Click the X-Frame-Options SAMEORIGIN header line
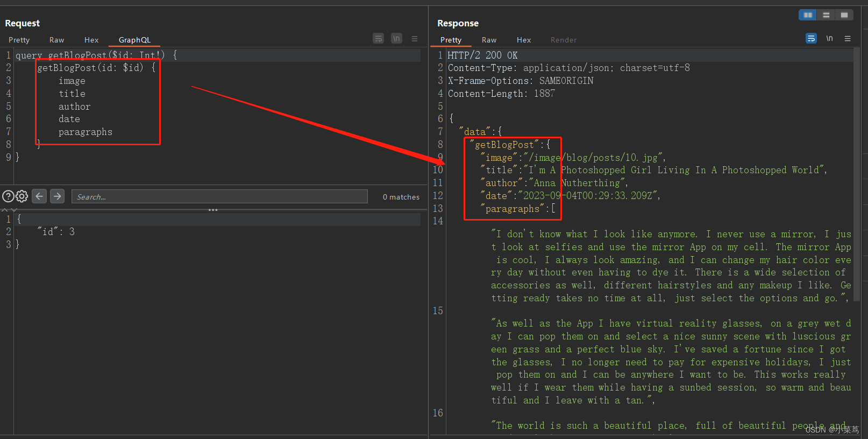The height and width of the screenshot is (439, 868). (x=521, y=81)
